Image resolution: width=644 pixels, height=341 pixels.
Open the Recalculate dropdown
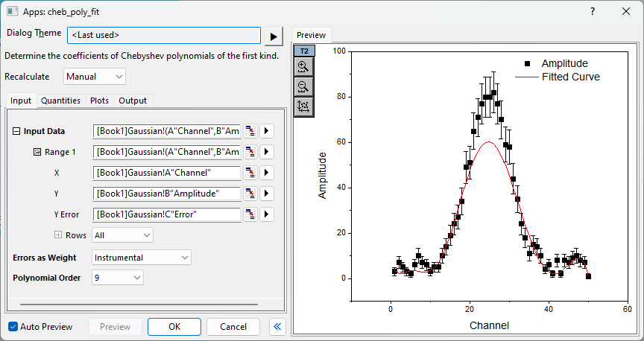coord(94,77)
